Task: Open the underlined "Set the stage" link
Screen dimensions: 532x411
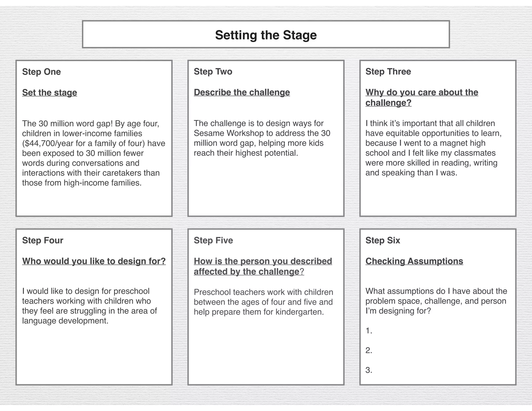Action: [50, 92]
